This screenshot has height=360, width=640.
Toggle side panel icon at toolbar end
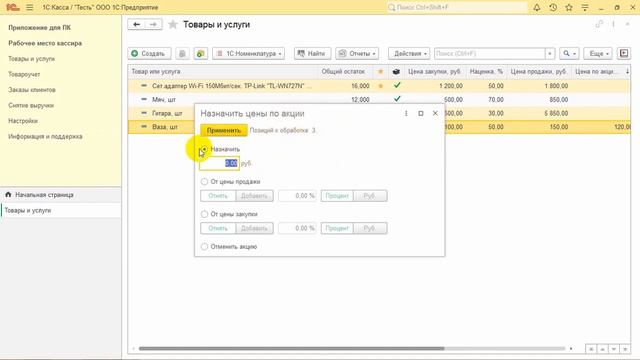624,53
